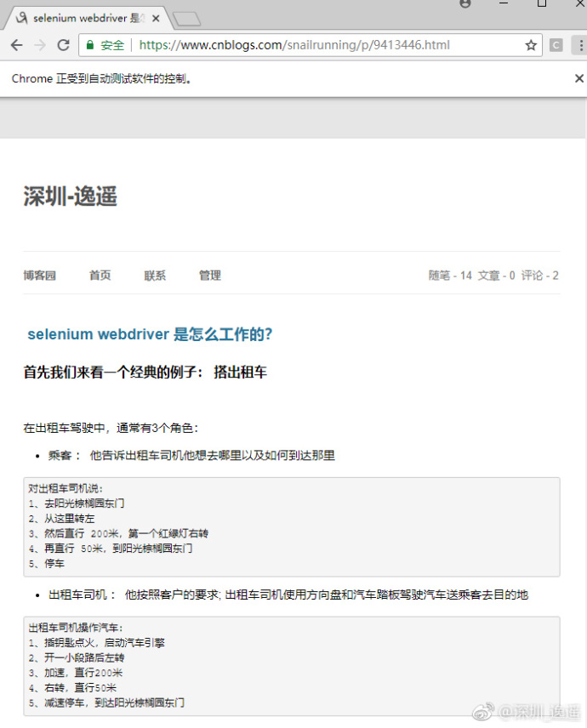Minimize the Chrome window
Screen dimensions: 587x728
(504, 3)
